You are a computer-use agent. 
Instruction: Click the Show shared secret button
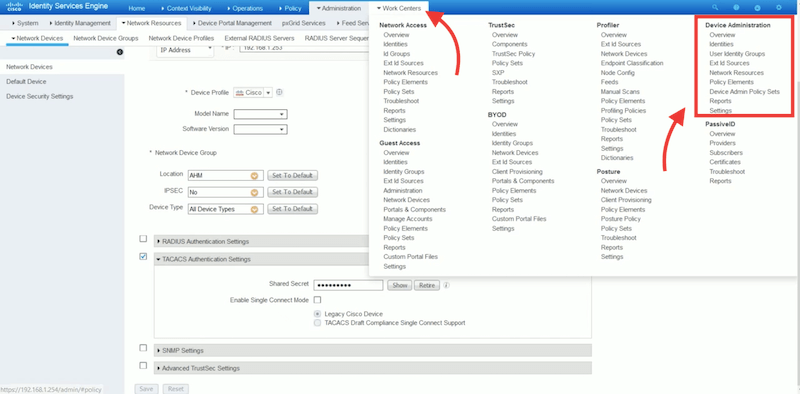(399, 285)
